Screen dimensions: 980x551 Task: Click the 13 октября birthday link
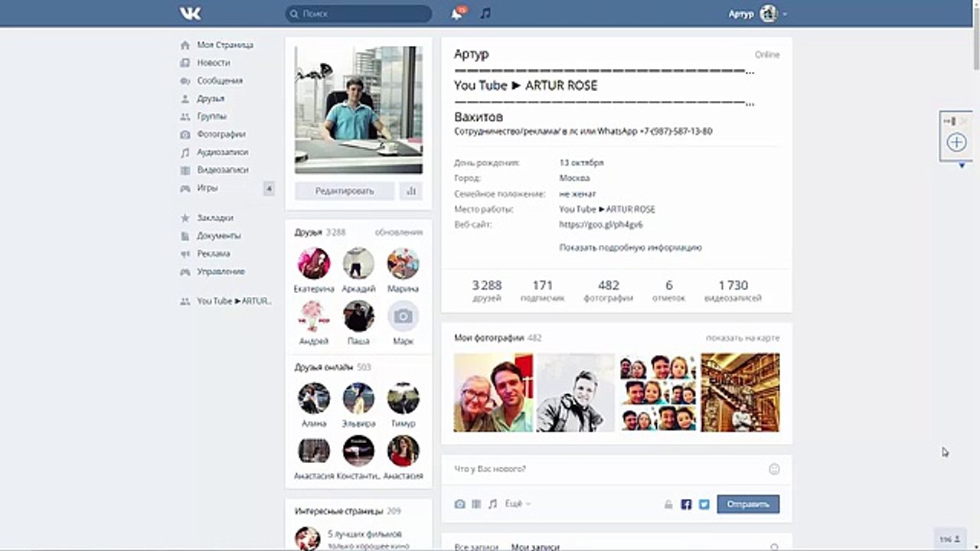(581, 163)
